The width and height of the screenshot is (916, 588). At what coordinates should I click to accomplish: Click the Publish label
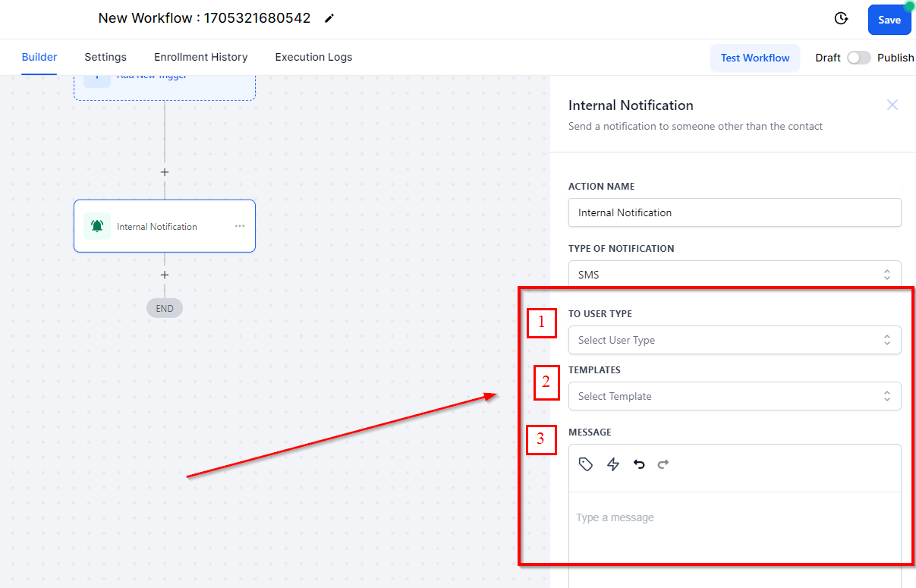pos(896,58)
